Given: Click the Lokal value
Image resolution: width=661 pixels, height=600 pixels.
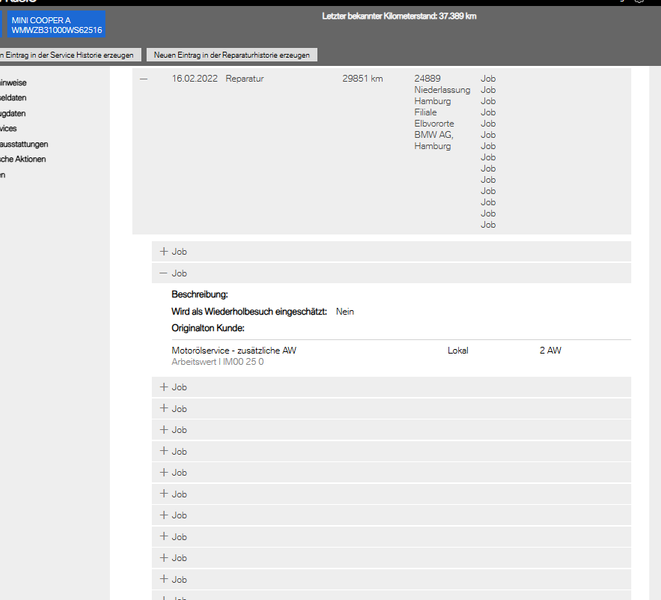Looking at the screenshot, I should [458, 350].
